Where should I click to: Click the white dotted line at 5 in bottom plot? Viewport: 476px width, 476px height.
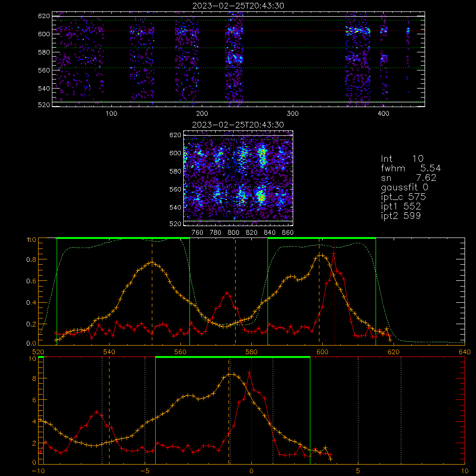(x=358, y=410)
